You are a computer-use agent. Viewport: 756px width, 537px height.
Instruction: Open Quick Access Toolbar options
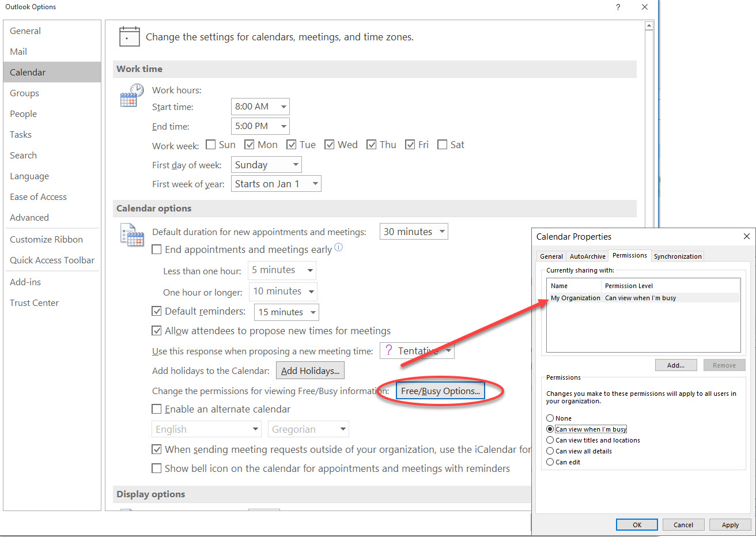pos(52,260)
